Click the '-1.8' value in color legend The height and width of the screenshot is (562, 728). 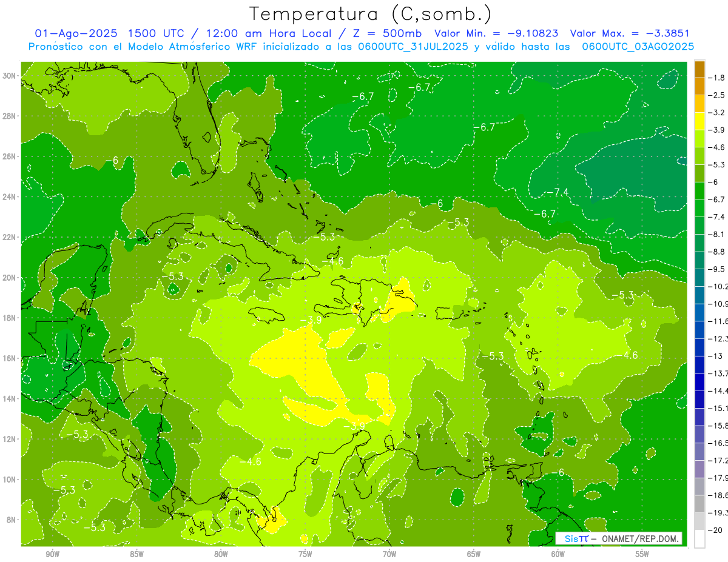pyautogui.click(x=718, y=78)
